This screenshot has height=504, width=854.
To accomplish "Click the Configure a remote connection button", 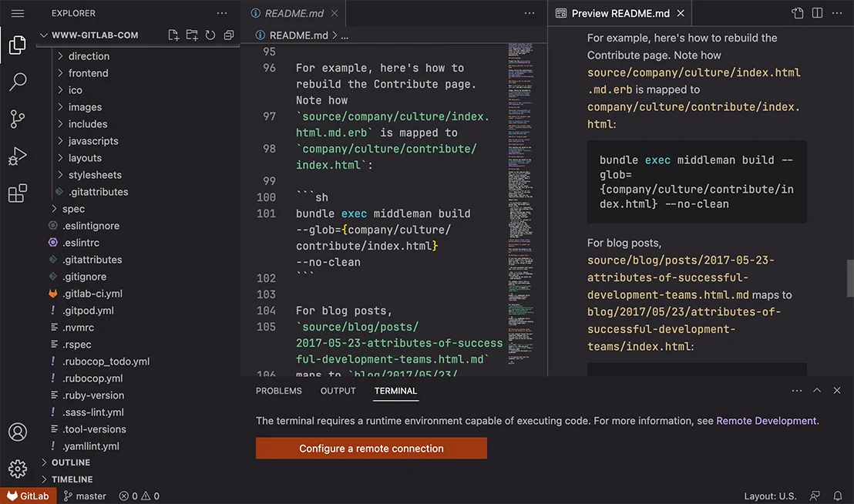I will point(372,449).
